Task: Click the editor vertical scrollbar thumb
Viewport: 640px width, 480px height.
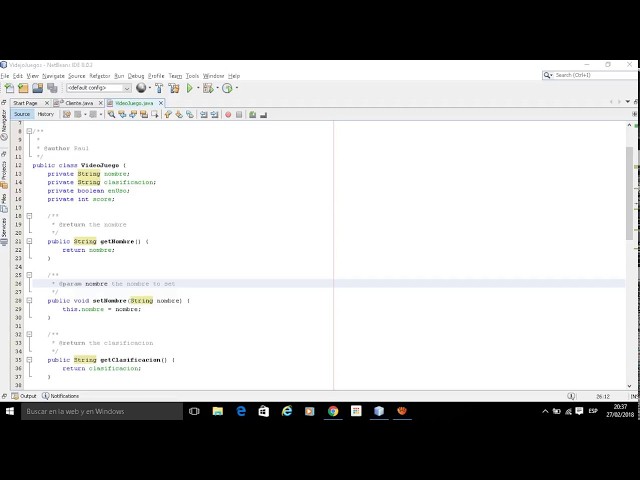Action: (x=629, y=193)
